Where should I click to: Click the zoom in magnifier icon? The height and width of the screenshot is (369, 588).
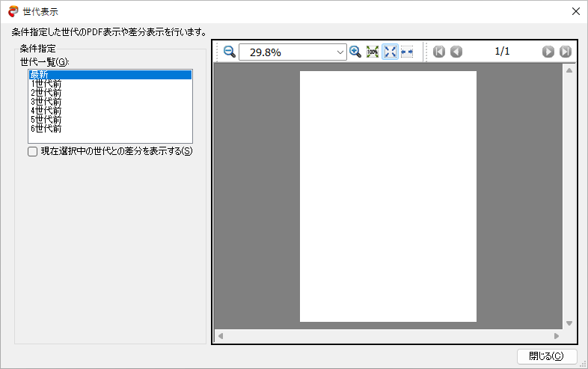coord(355,52)
